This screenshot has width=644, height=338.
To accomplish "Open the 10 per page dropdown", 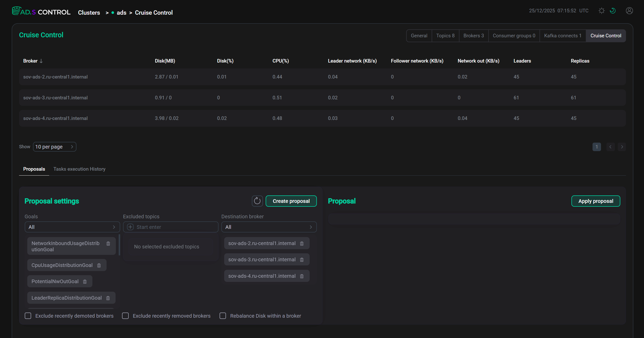I will (54, 146).
